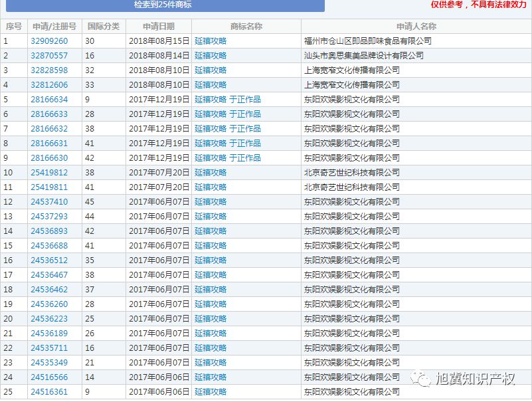Image resolution: width=532 pixels, height=402 pixels.
Task: Open registration number 24516566 link
Action: [x=49, y=377]
